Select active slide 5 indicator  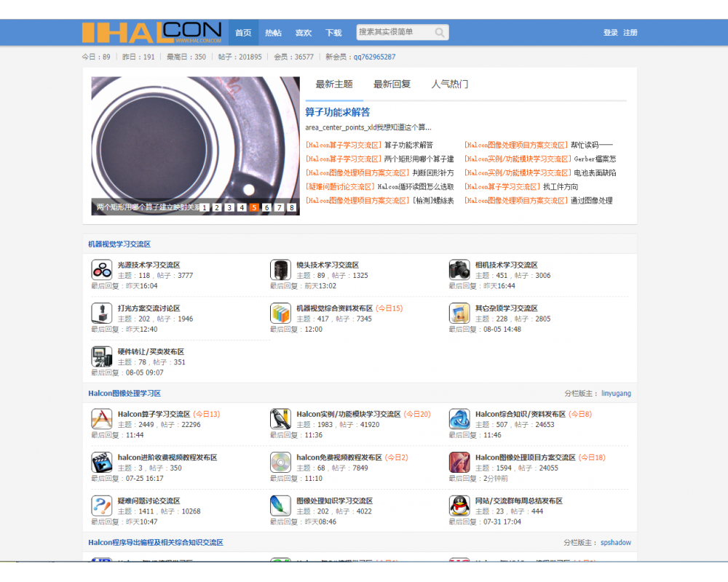[254, 207]
